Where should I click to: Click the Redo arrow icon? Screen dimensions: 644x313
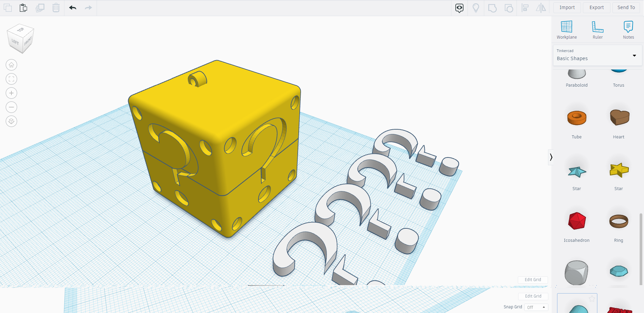[88, 7]
